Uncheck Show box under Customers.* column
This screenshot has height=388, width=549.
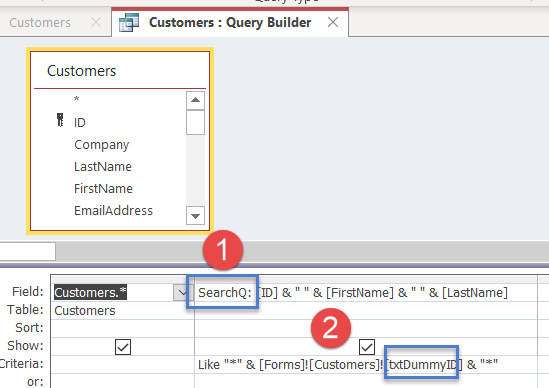(x=123, y=347)
